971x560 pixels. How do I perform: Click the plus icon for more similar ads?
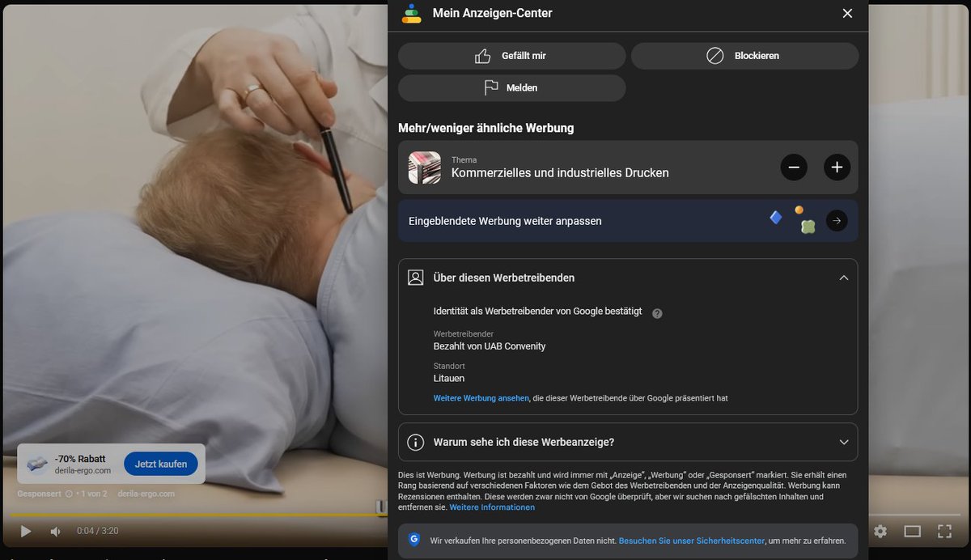click(x=837, y=168)
